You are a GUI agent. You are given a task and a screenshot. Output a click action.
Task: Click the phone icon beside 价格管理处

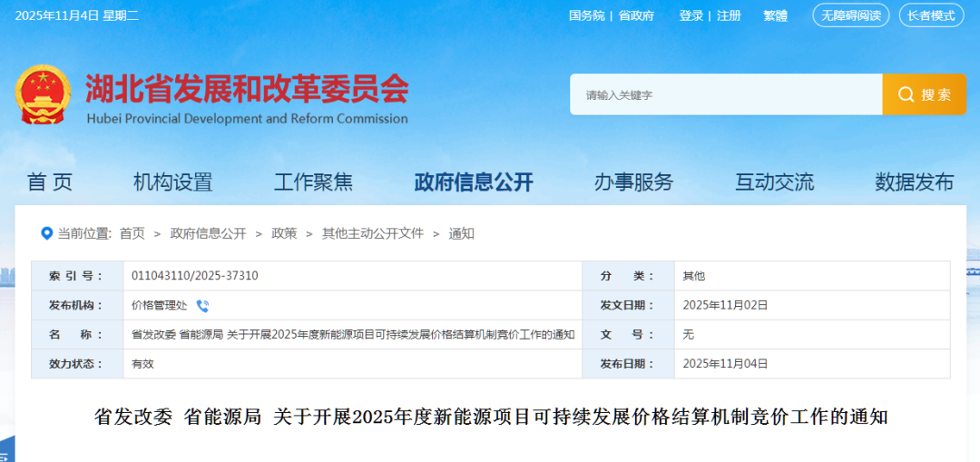[x=202, y=306]
